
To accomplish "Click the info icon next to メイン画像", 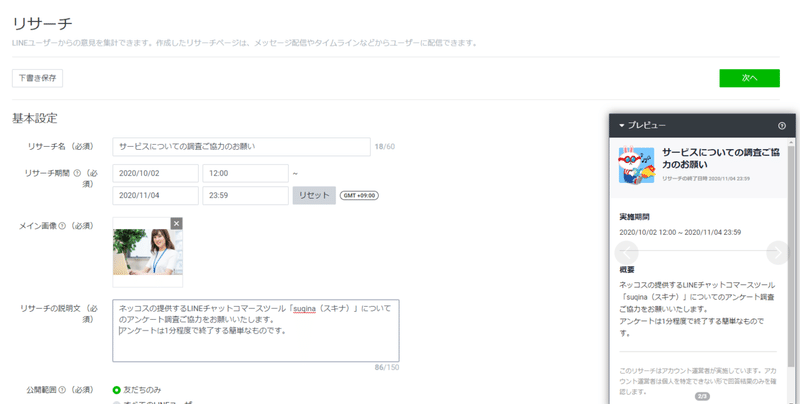I will click(x=62, y=225).
